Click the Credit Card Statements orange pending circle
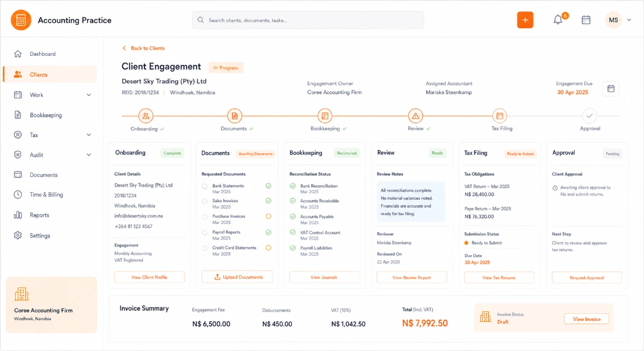Screen dimensions: 644x351 pyautogui.click(x=268, y=248)
